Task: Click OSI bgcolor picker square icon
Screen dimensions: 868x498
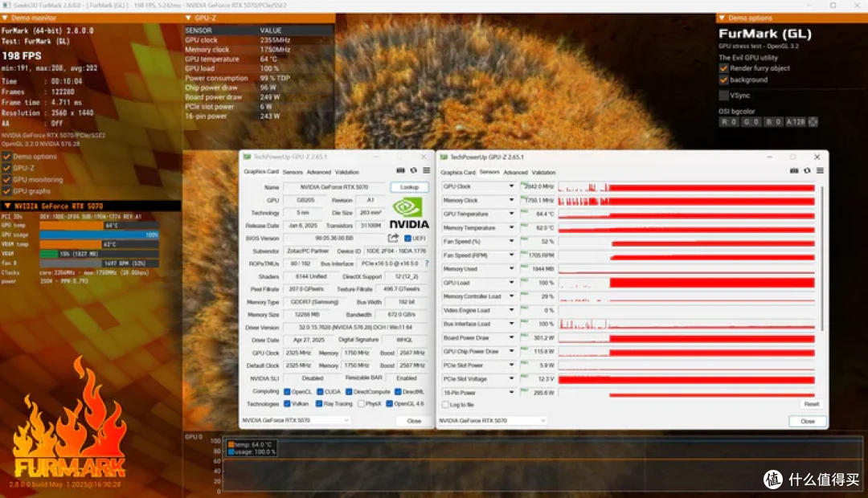Action: point(813,122)
